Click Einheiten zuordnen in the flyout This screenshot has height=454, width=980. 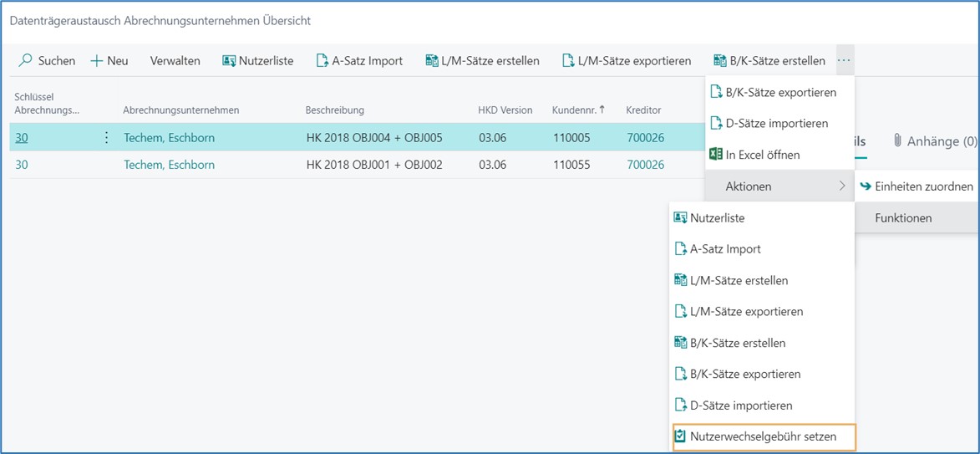click(923, 186)
